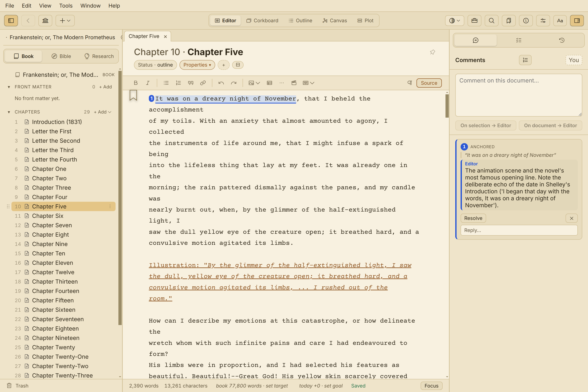
Task: Insert a bulleted list
Action: click(x=166, y=83)
